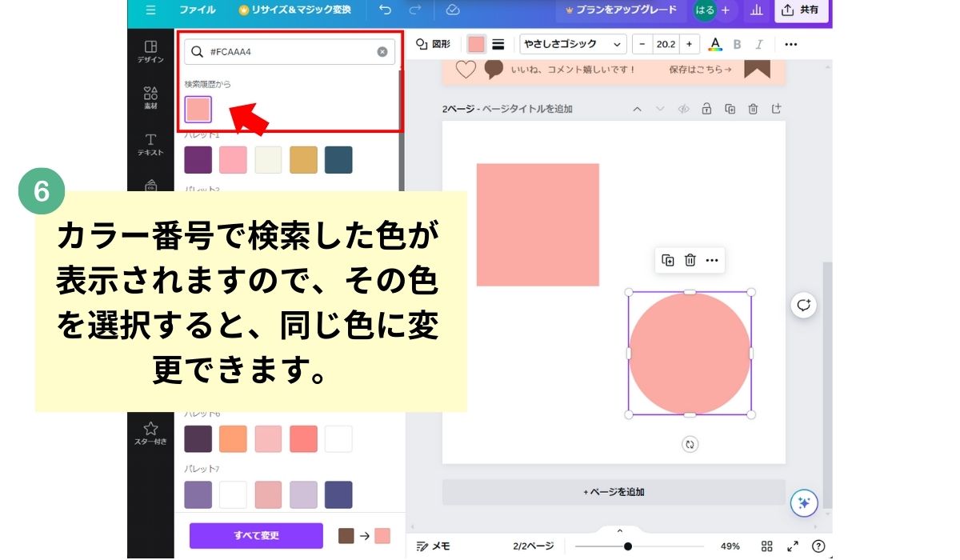Toggle the page lock icon
This screenshot has width=960, height=560.
(x=706, y=109)
